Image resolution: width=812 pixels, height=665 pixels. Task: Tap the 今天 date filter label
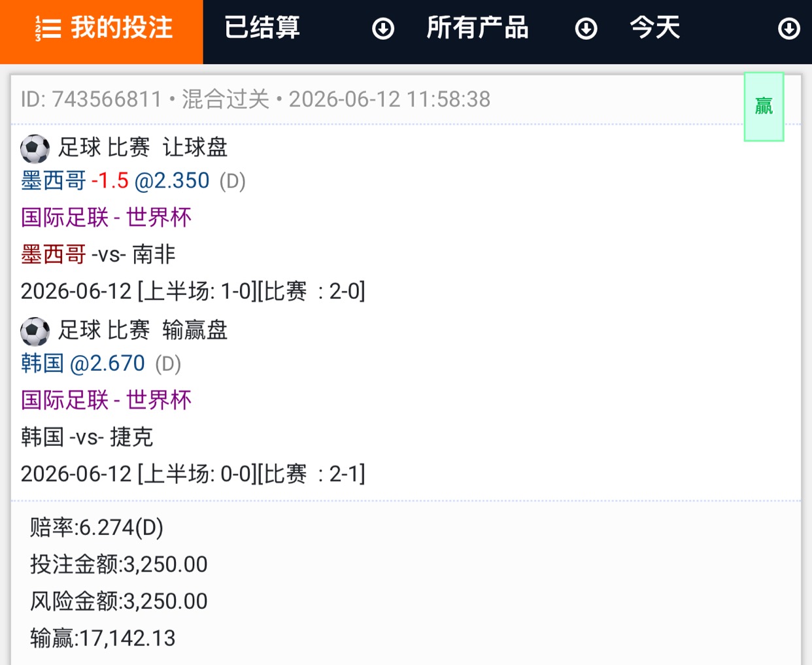(655, 28)
